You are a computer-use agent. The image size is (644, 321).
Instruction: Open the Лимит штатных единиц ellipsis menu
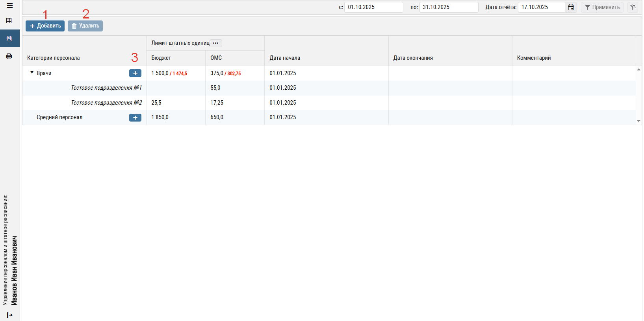click(x=215, y=43)
